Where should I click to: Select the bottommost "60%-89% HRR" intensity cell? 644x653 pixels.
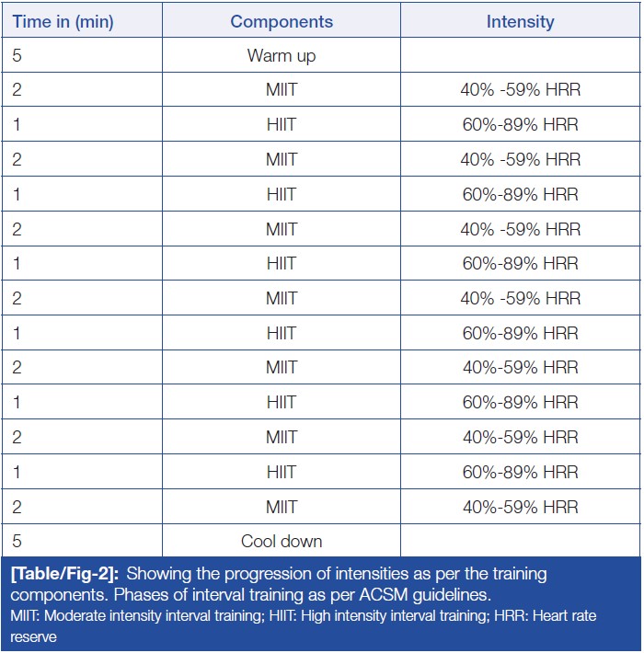520,472
